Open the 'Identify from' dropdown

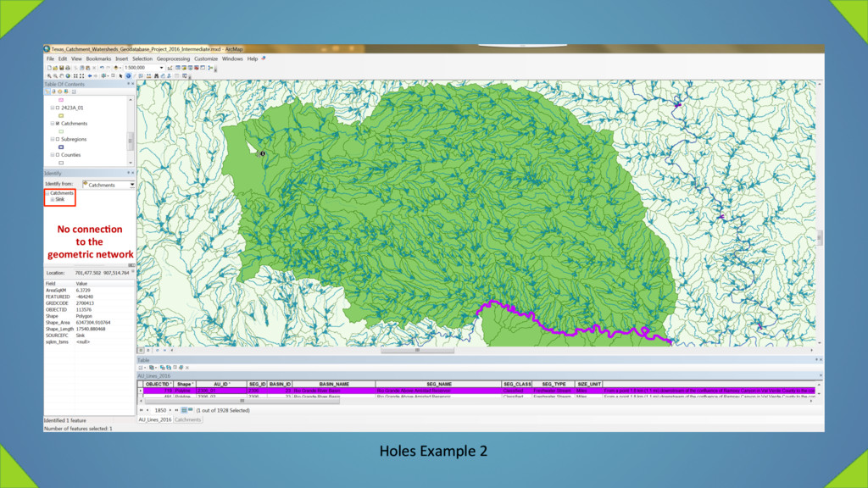131,184
